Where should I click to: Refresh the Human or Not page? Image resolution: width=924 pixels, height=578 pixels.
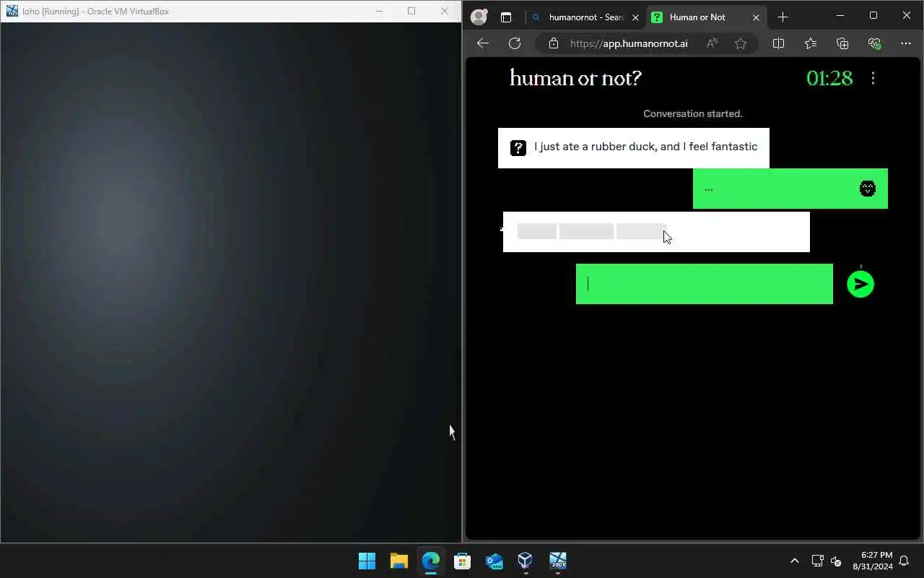[515, 43]
